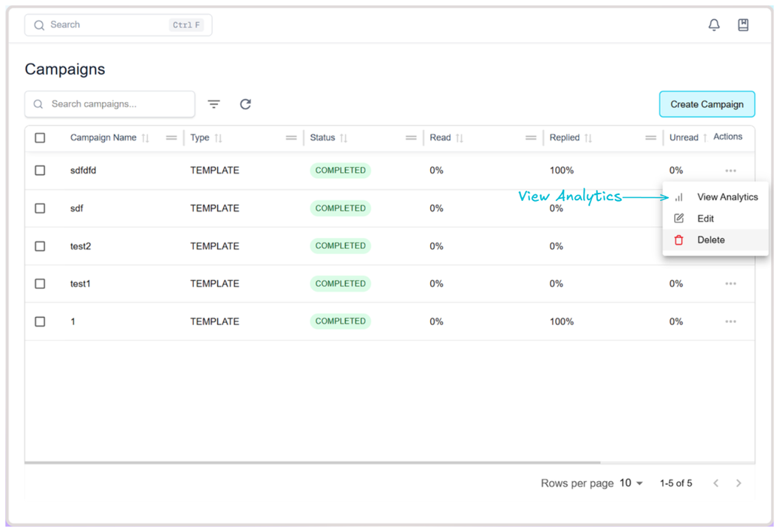Toggle the select-all header checkbox

(40, 138)
